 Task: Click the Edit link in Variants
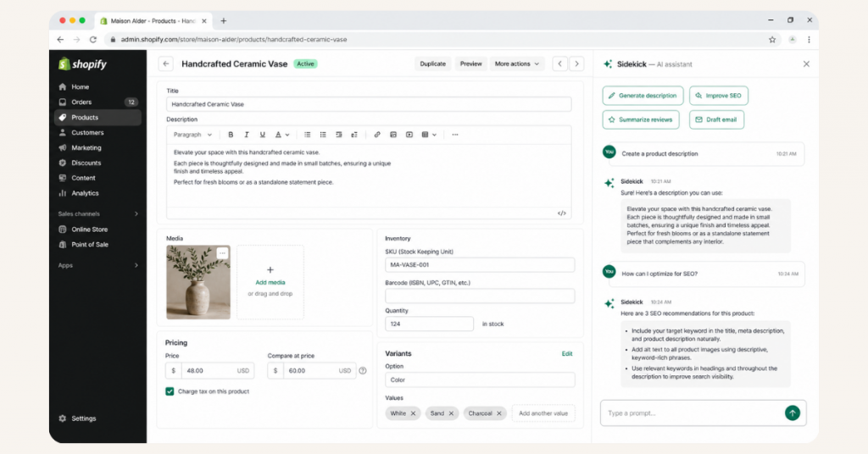pyautogui.click(x=567, y=353)
